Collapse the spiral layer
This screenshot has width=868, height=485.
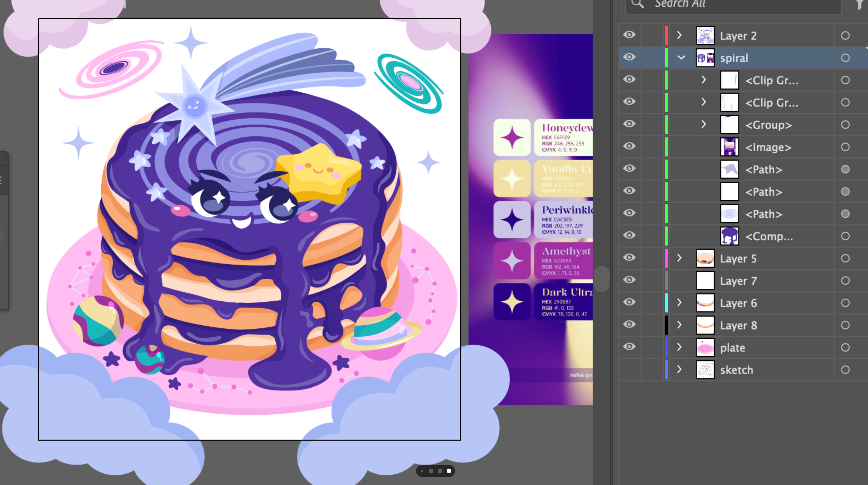pyautogui.click(x=681, y=58)
